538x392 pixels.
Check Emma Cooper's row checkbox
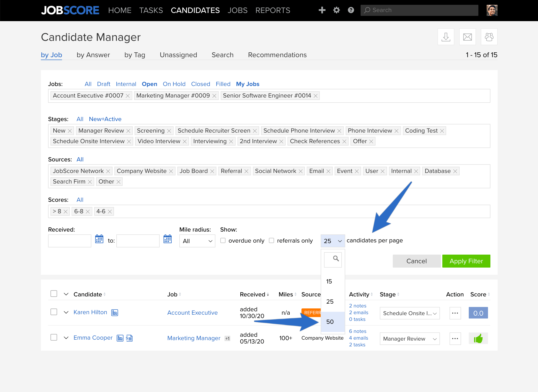[54, 337]
